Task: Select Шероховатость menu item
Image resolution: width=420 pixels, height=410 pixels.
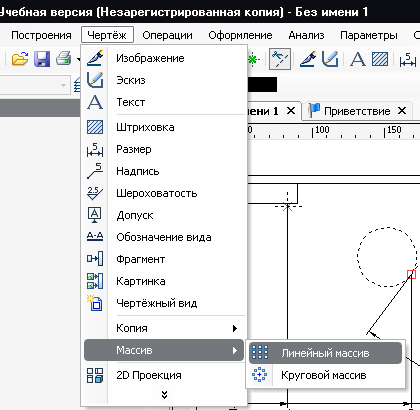Action: (164, 193)
